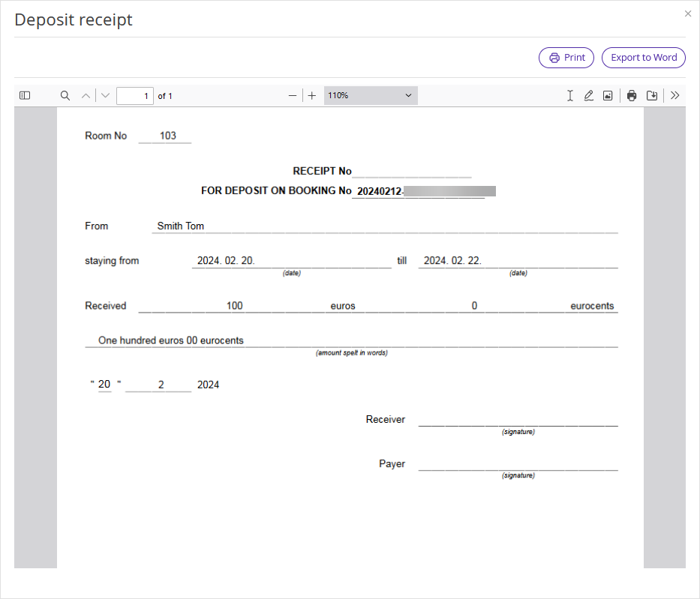This screenshot has width=700, height=599.
Task: Click the Receiver signature line label
Action: coord(386,420)
